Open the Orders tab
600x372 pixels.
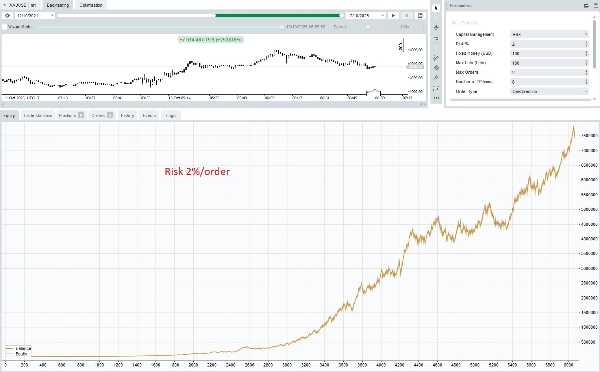coord(102,115)
